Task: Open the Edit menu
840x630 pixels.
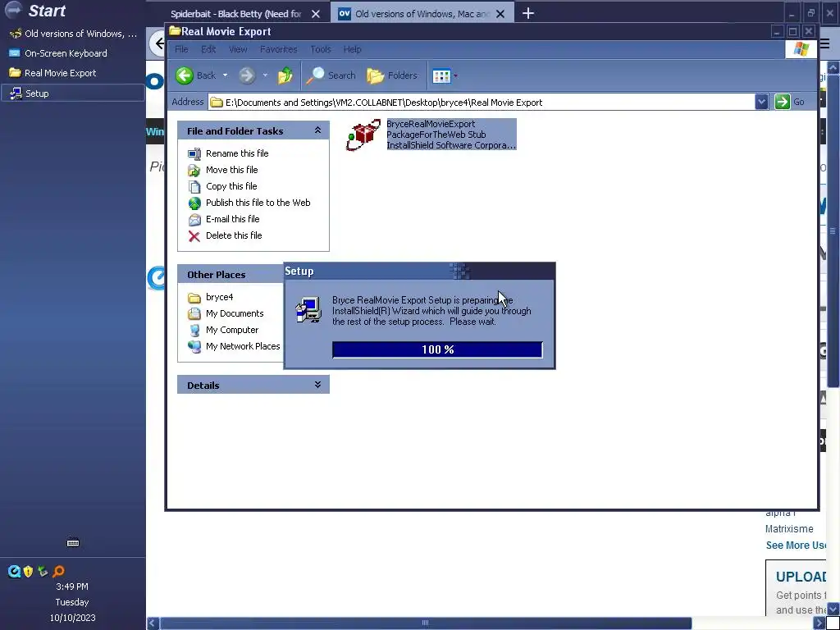Action: tap(208, 49)
